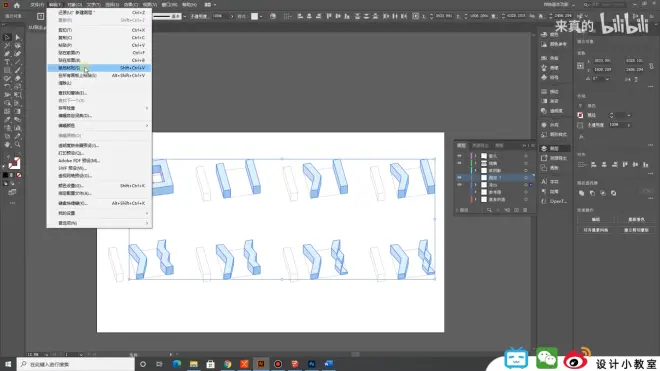This screenshot has height=371, width=660.
Task: Hide the second layer with green color bar
Action: point(459,163)
